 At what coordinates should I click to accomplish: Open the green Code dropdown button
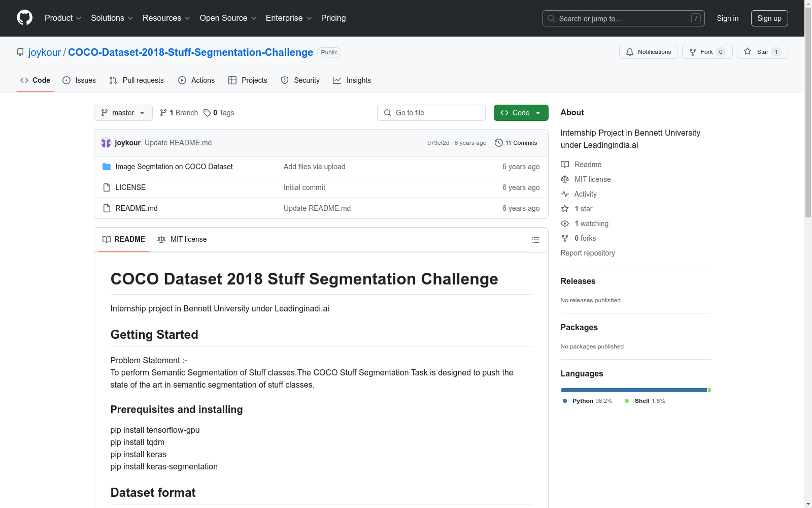pos(521,113)
